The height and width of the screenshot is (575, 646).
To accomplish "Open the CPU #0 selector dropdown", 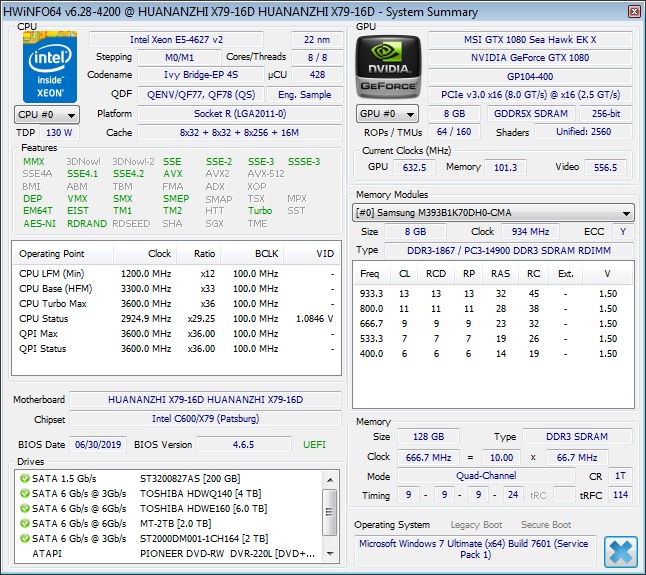I will 47,115.
